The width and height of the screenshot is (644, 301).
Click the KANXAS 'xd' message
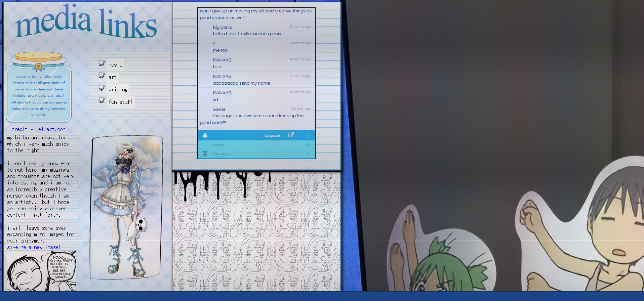(215, 100)
